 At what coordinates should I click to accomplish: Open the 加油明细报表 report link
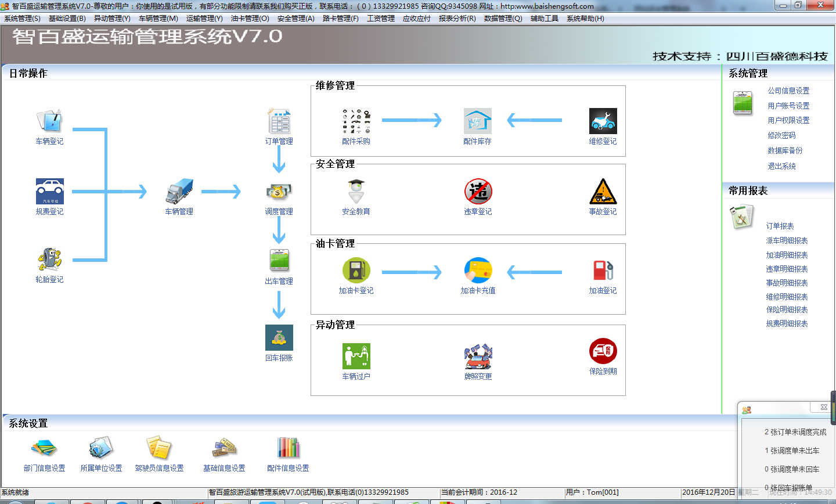click(x=787, y=255)
